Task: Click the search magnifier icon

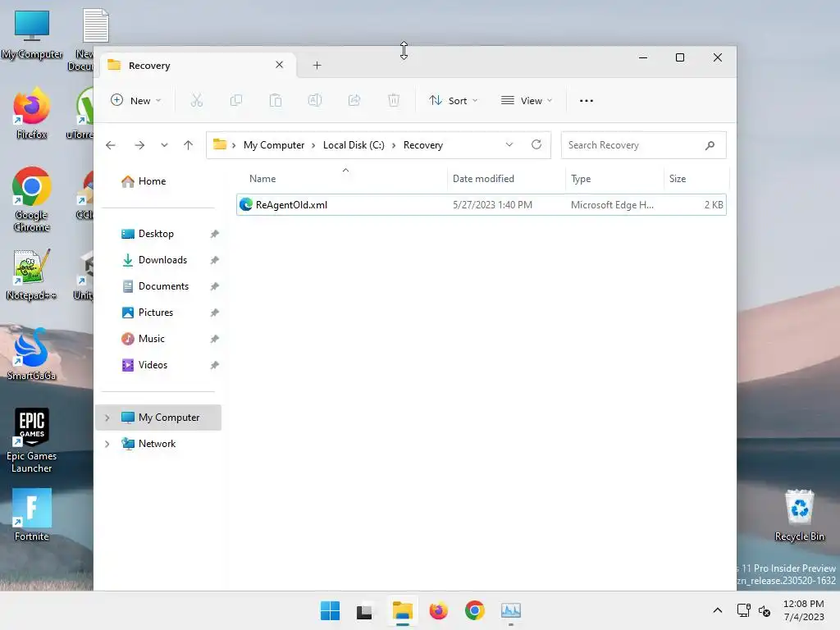Action: [710, 145]
